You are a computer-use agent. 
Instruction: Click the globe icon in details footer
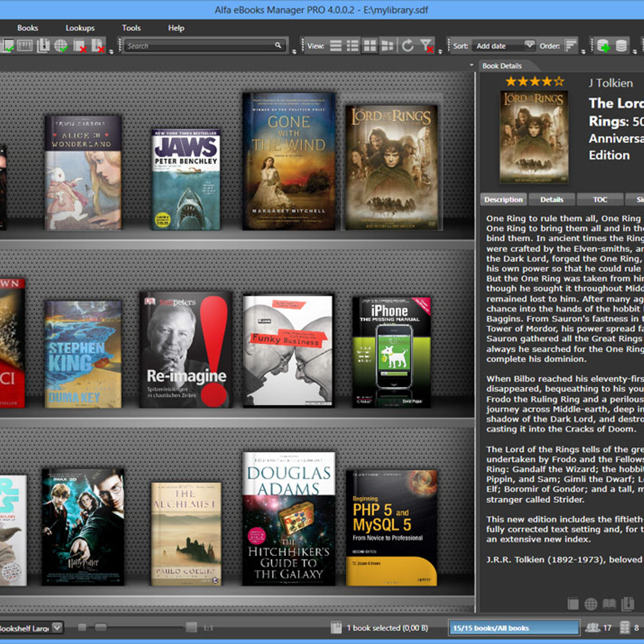coord(591,604)
